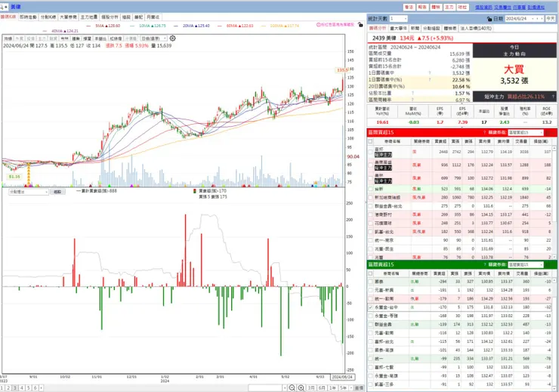The height and width of the screenshot is (392, 559).
Task: Click the lock icon above the price chart
Action: (360, 25)
